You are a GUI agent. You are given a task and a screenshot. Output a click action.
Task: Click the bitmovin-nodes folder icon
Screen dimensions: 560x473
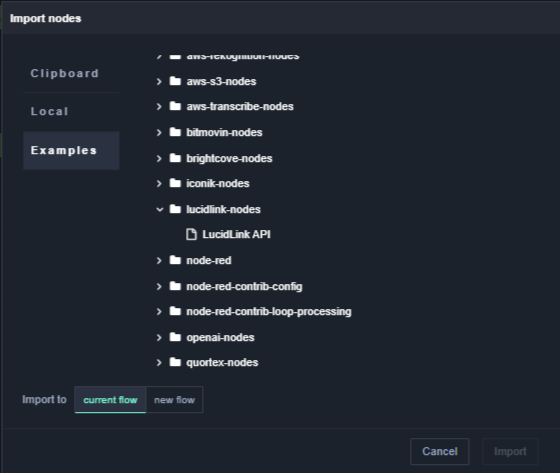(x=175, y=132)
